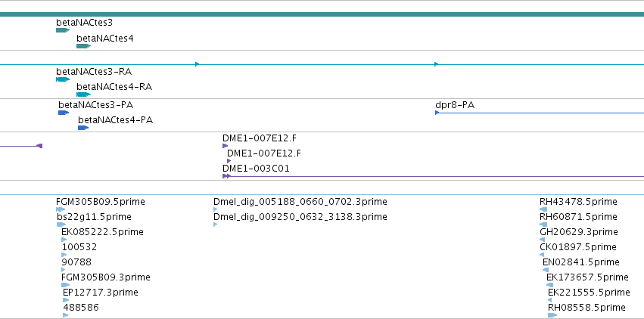Click the betaNACtes4-PA label
This screenshot has width=644, height=319.
click(116, 120)
